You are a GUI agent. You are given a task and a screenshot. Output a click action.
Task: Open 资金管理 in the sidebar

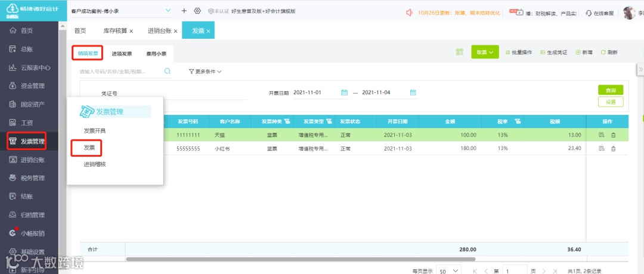[x=32, y=86]
